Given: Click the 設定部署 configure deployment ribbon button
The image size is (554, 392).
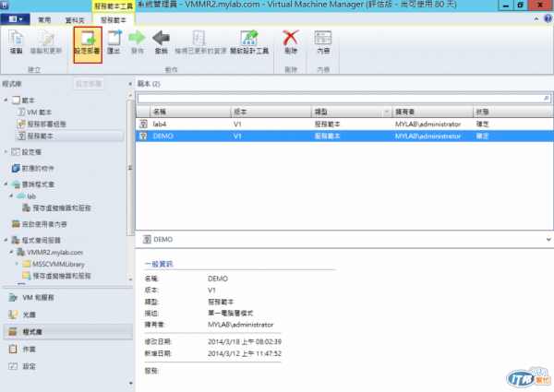Looking at the screenshot, I should coord(88,45).
